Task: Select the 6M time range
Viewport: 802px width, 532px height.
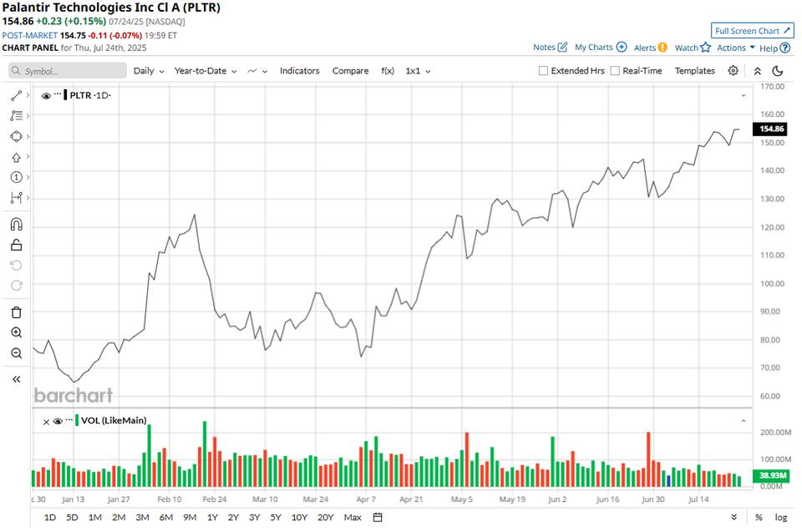Action: 165,517
